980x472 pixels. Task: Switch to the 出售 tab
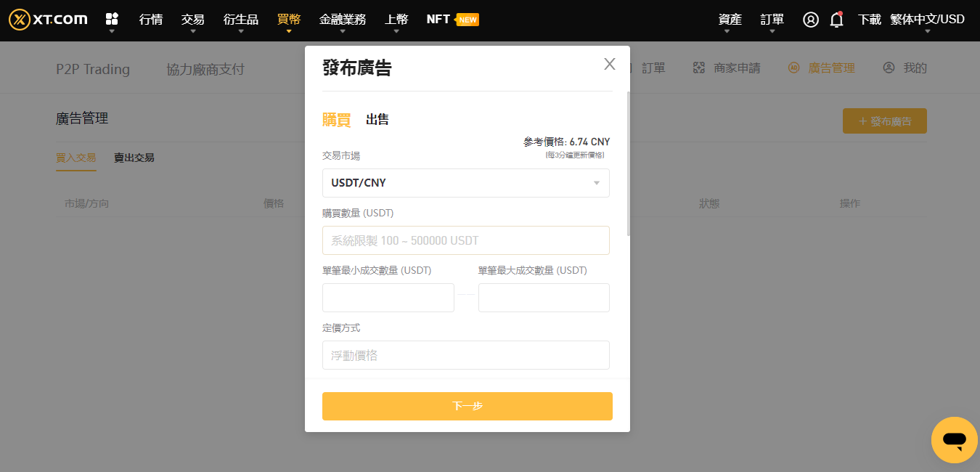point(377,120)
